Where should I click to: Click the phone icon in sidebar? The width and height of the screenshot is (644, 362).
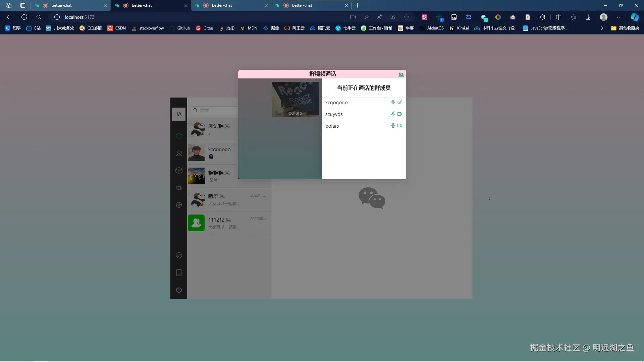pos(179,273)
